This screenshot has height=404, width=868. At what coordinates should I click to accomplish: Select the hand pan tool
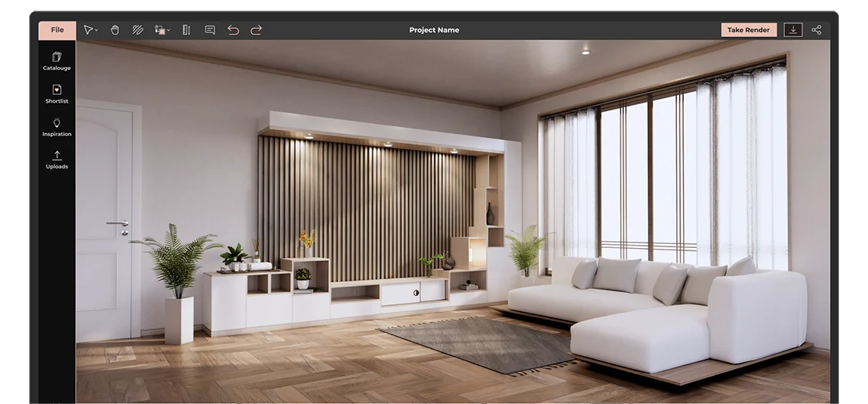(115, 30)
